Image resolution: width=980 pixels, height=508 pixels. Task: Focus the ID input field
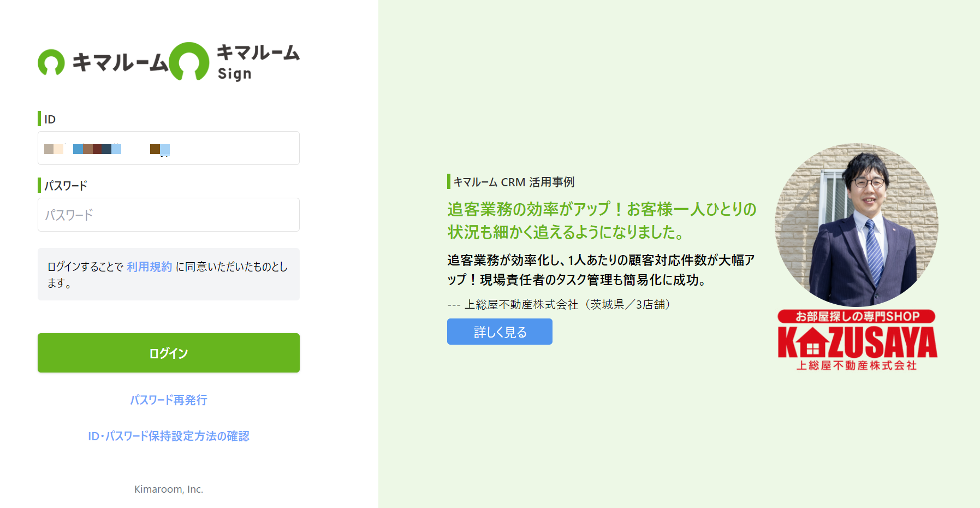169,148
